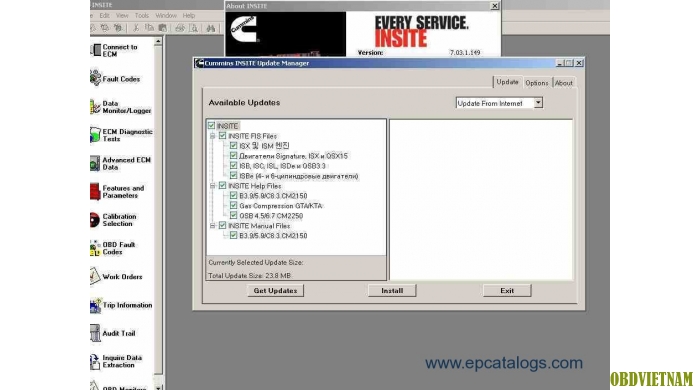Open the Calibration Selection disc icon
This screenshot has height=390, width=700.
pyautogui.click(x=95, y=220)
